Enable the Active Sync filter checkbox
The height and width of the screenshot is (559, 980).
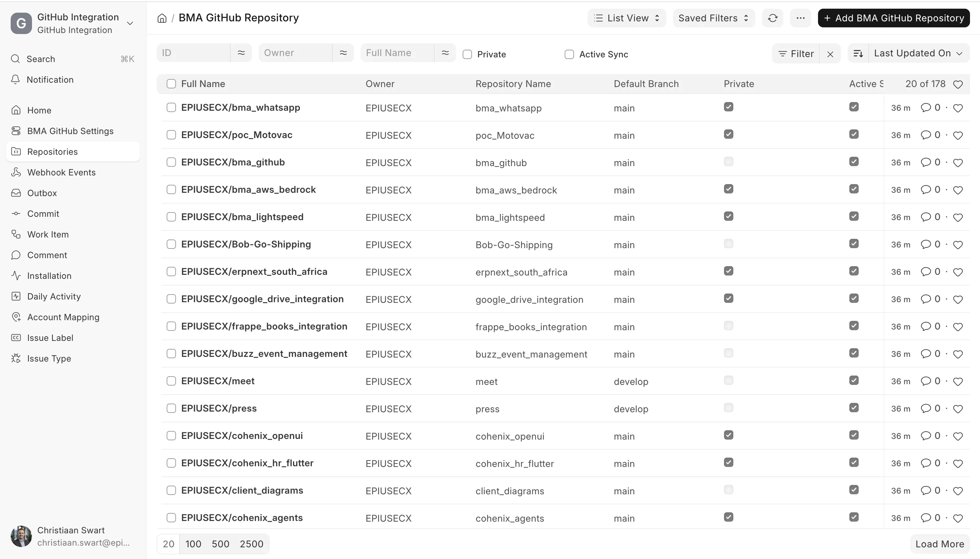(569, 54)
